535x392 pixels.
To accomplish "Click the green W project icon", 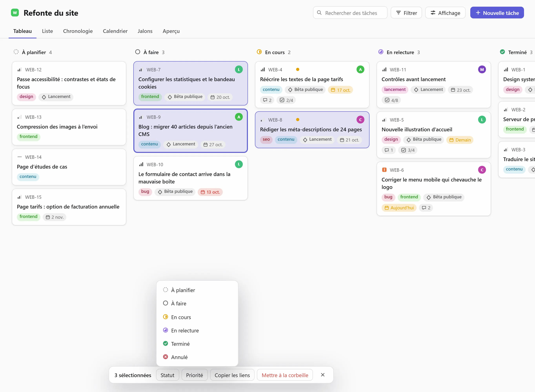I will [15, 13].
